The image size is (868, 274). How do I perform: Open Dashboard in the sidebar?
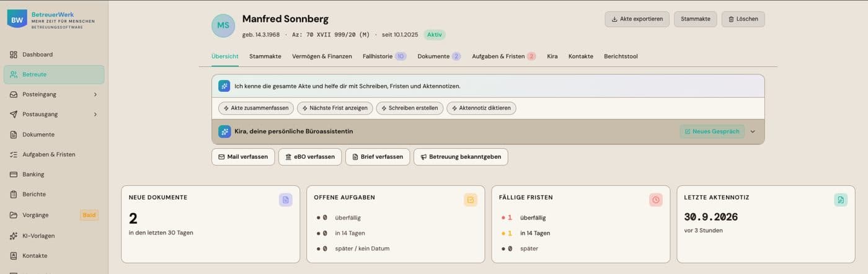[54, 55]
